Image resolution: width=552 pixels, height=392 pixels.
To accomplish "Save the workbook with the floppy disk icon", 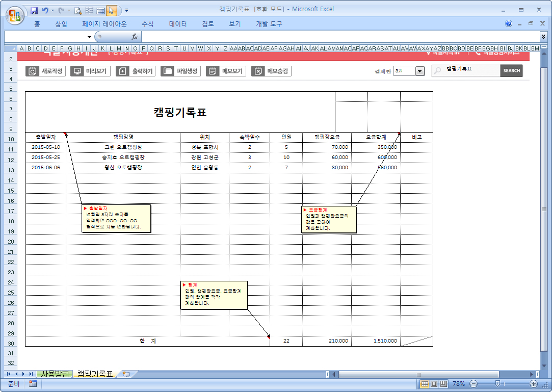I will (34, 11).
